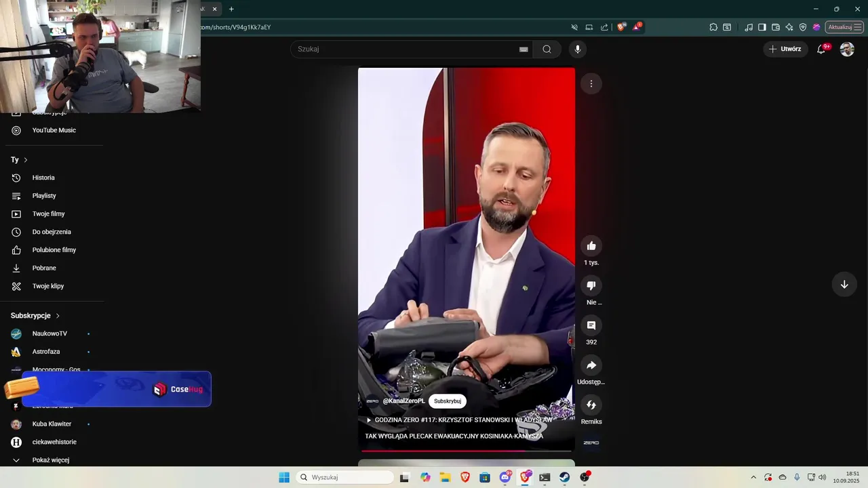This screenshot has height=488, width=868.
Task: Open the media control music note icon
Action: [749, 27]
